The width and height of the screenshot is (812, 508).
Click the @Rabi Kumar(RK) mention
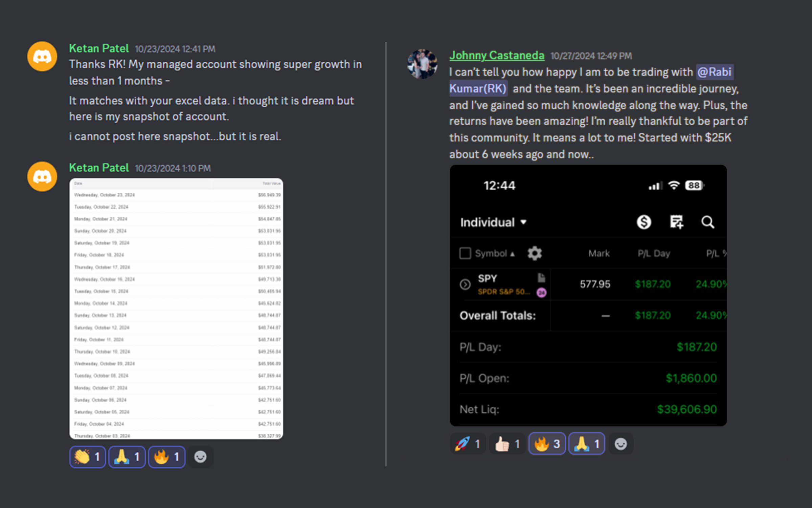591,80
